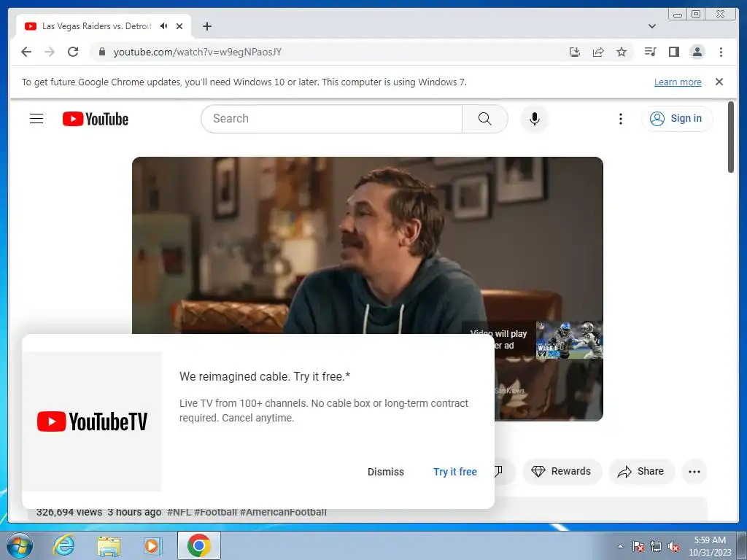Image resolution: width=747 pixels, height=560 pixels.
Task: Open media controls icon in toolbar
Action: pos(650,52)
